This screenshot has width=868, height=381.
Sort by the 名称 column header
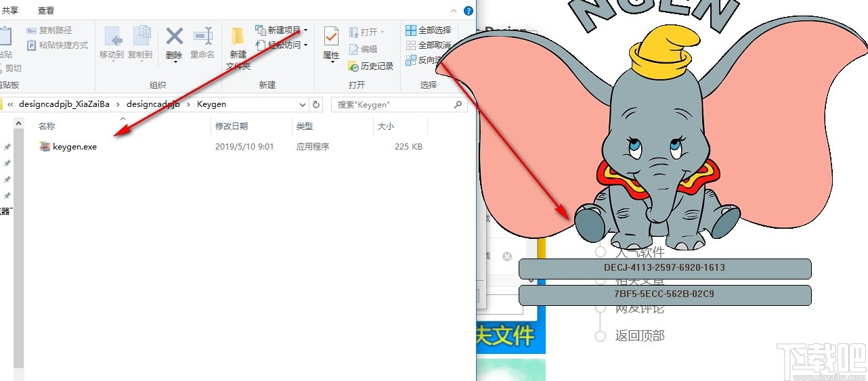point(47,127)
